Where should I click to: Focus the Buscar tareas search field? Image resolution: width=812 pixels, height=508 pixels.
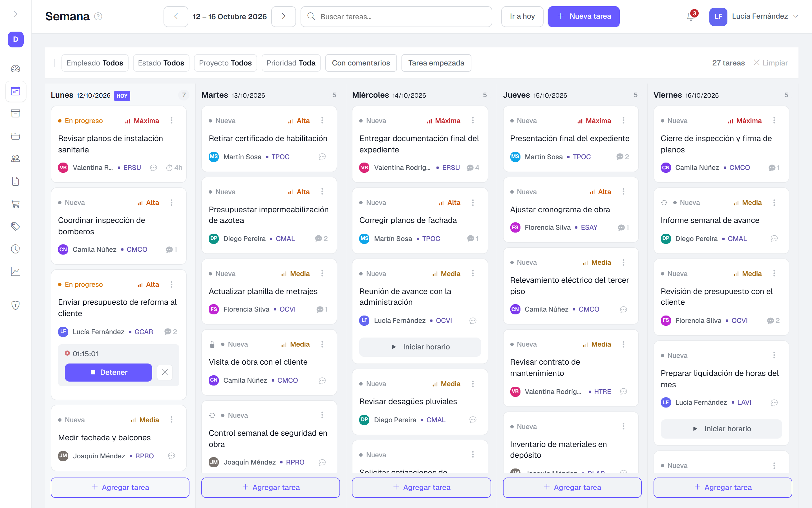pyautogui.click(x=396, y=16)
